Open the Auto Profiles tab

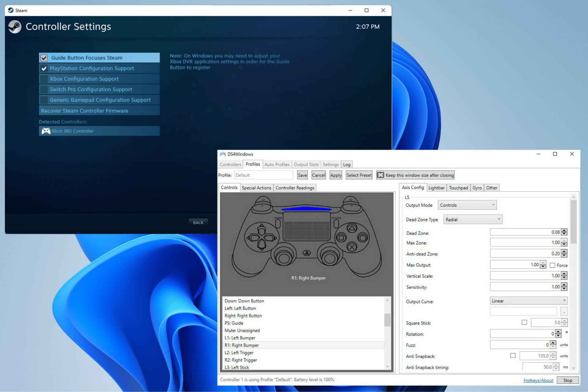[277, 164]
